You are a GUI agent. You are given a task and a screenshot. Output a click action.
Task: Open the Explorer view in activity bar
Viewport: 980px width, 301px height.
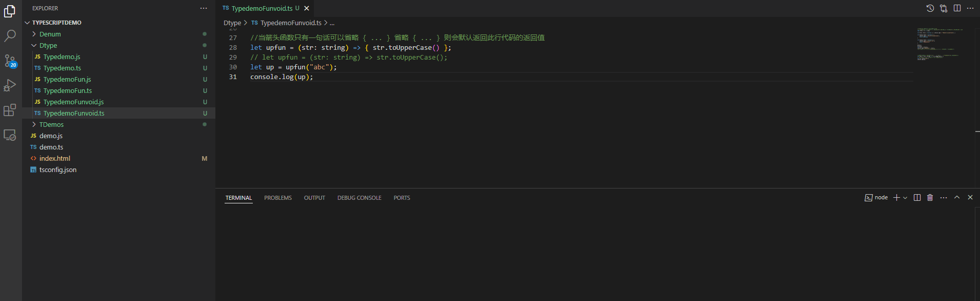(10, 11)
